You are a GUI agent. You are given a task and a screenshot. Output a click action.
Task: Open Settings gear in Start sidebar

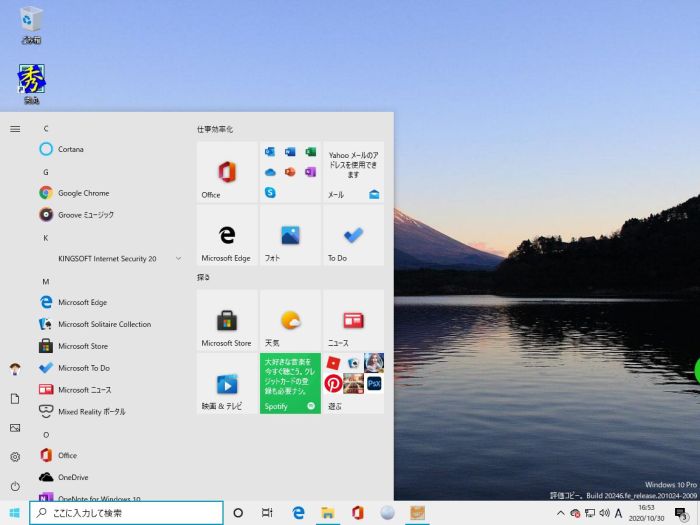(15, 457)
